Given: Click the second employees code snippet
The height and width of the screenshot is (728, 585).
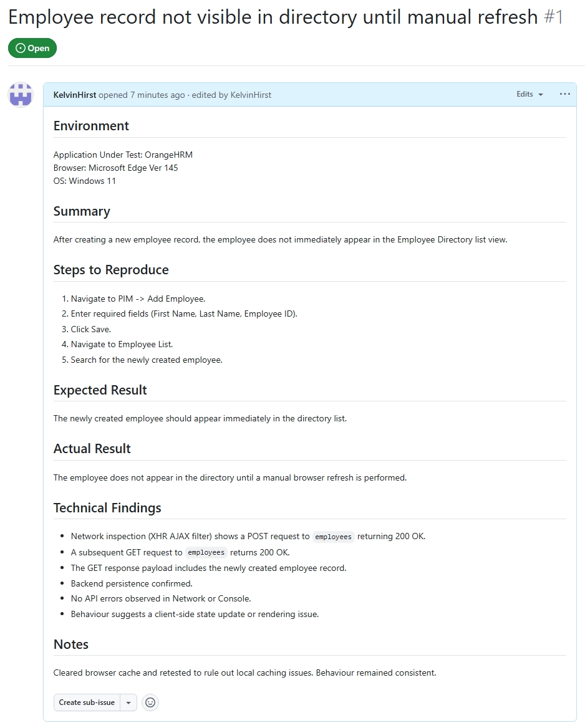Looking at the screenshot, I should [206, 552].
